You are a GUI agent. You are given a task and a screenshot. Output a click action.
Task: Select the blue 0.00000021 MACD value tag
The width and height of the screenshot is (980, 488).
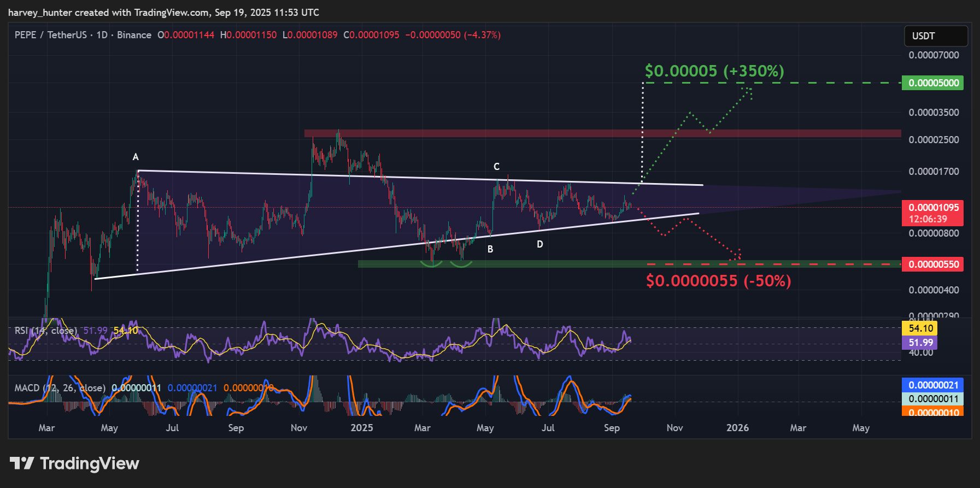(932, 385)
